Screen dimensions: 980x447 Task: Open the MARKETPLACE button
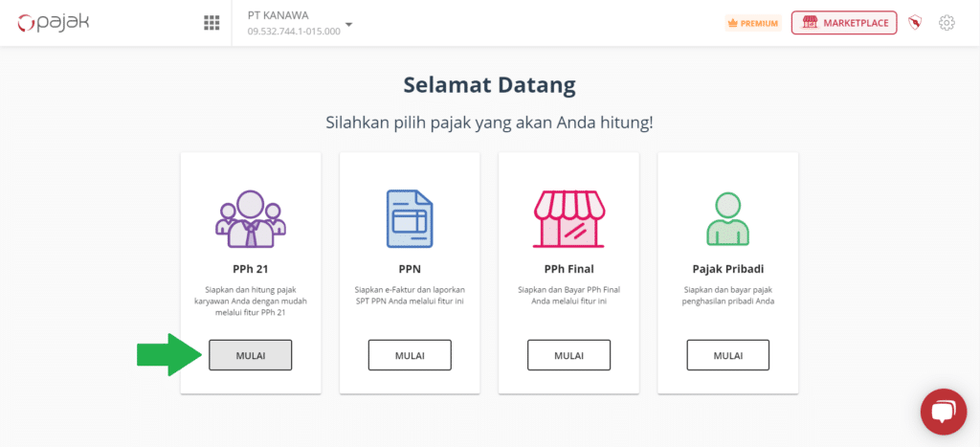[x=844, y=23]
